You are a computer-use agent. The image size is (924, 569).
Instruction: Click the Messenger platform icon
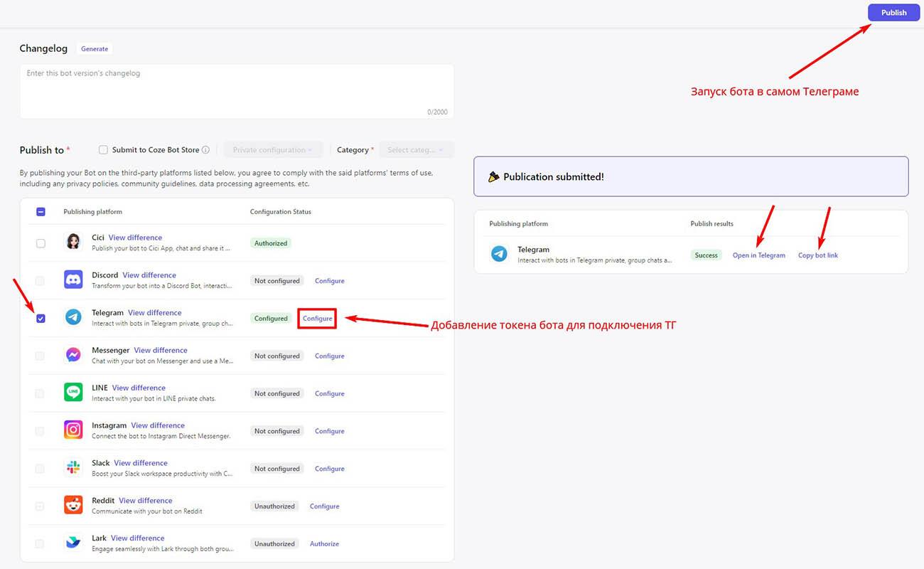click(73, 356)
